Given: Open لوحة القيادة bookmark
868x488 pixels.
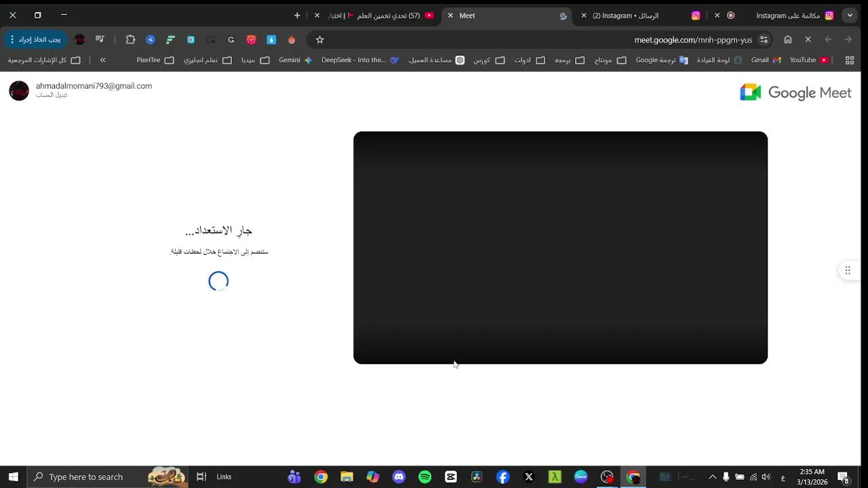Looking at the screenshot, I should click(x=719, y=60).
